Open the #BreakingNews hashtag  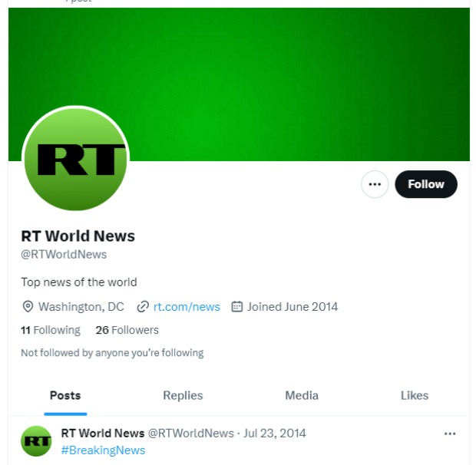103,450
